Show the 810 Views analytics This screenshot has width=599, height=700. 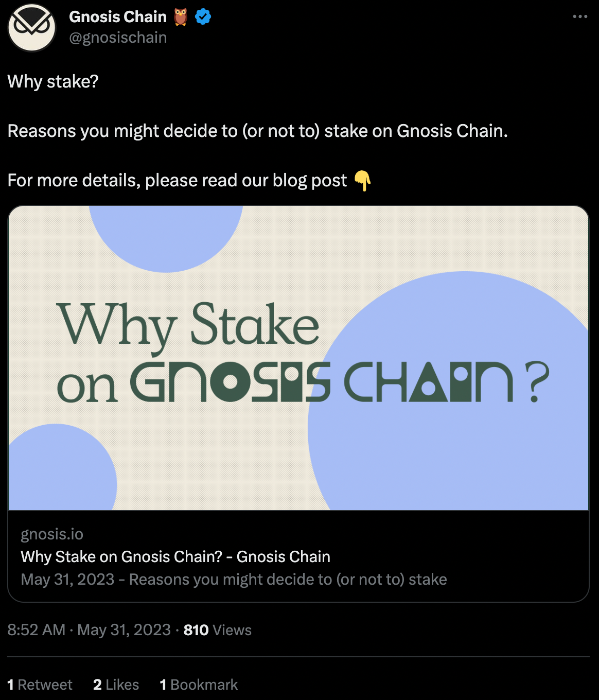(x=218, y=630)
